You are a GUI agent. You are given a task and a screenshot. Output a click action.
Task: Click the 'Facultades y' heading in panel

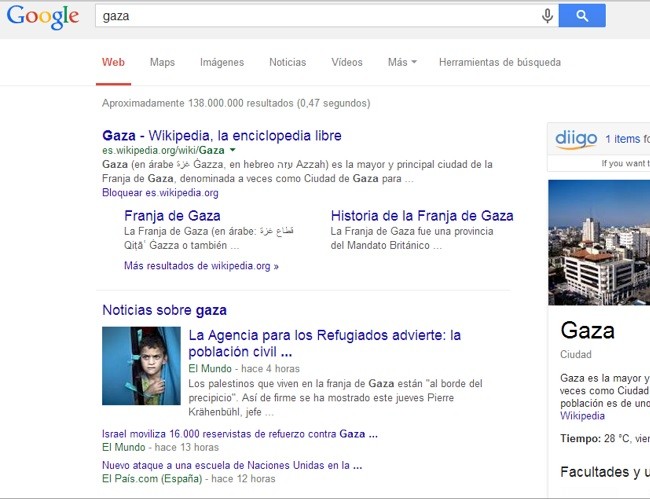[605, 472]
